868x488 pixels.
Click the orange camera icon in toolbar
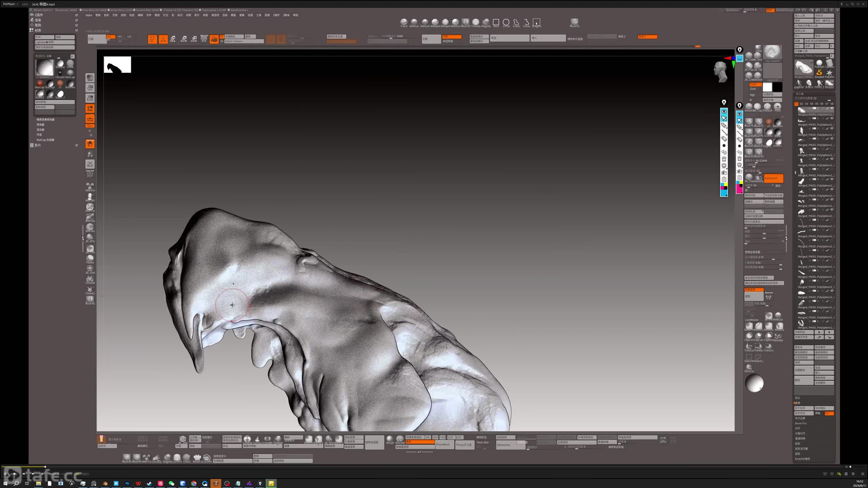(x=214, y=39)
